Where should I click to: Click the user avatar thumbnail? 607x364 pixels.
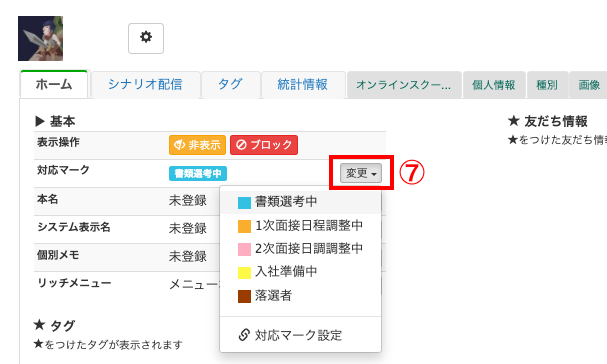click(x=40, y=38)
